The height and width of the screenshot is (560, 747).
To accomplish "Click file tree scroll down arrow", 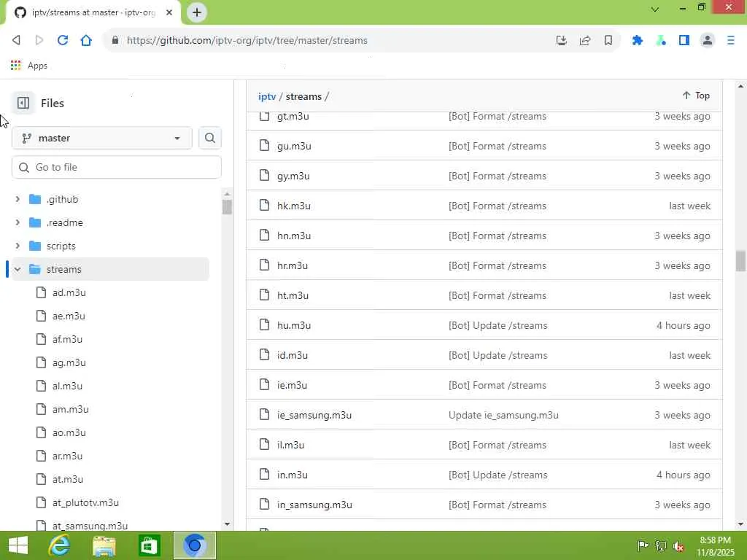I will [x=227, y=524].
